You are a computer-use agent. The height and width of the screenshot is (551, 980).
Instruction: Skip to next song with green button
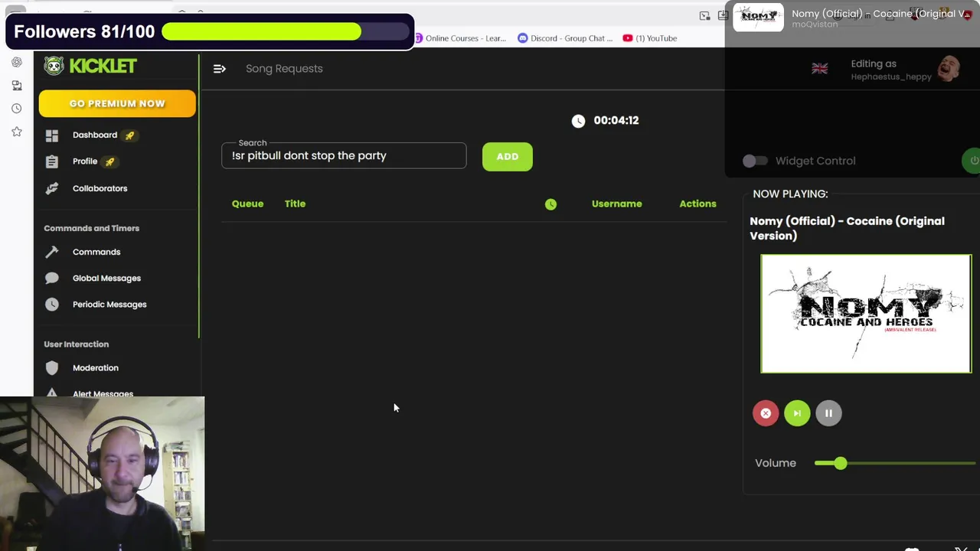(x=797, y=413)
